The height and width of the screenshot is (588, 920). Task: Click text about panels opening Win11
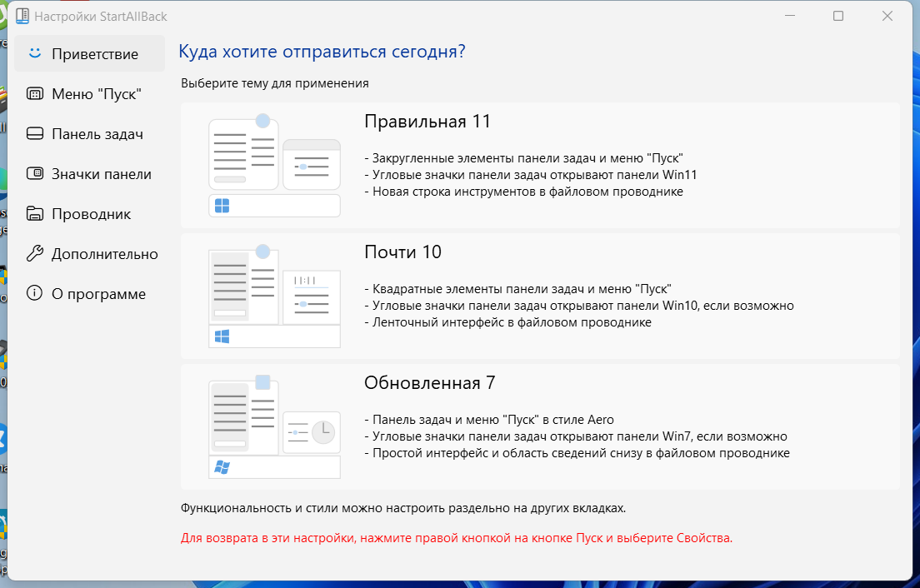pos(530,175)
